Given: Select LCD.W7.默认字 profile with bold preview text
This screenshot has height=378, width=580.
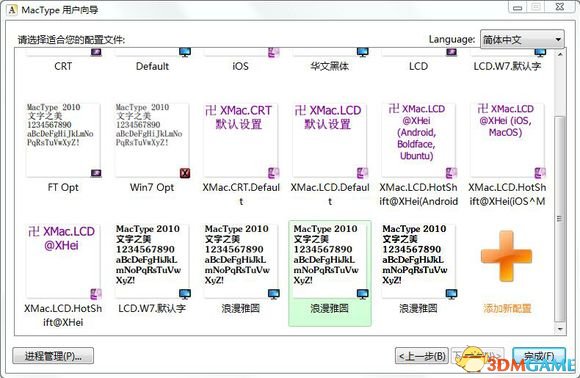Looking at the screenshot, I should (x=152, y=261).
